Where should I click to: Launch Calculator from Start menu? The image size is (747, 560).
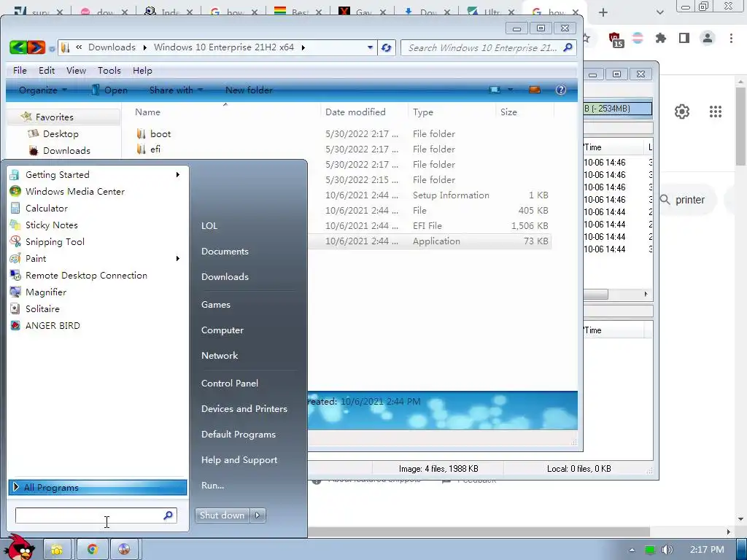[x=46, y=208]
